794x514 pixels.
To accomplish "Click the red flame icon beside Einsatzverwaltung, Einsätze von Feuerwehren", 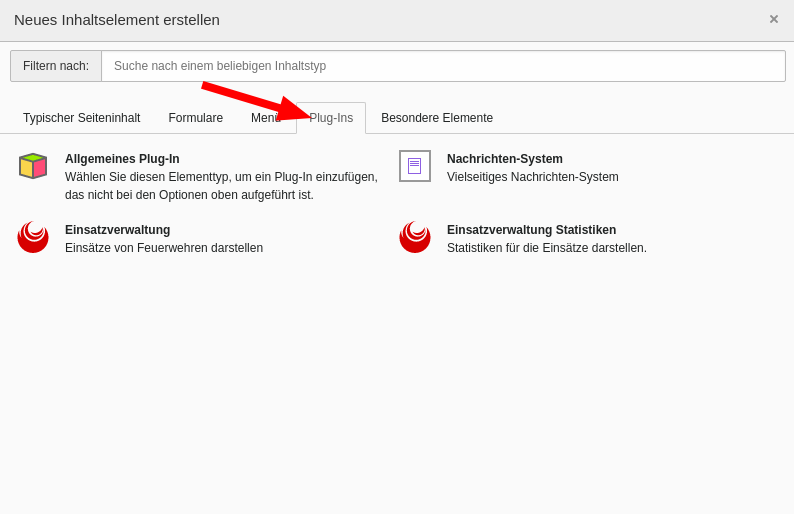I will 33,237.
